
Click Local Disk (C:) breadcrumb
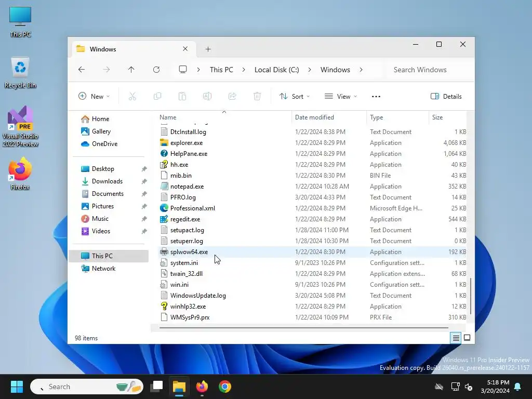click(277, 70)
